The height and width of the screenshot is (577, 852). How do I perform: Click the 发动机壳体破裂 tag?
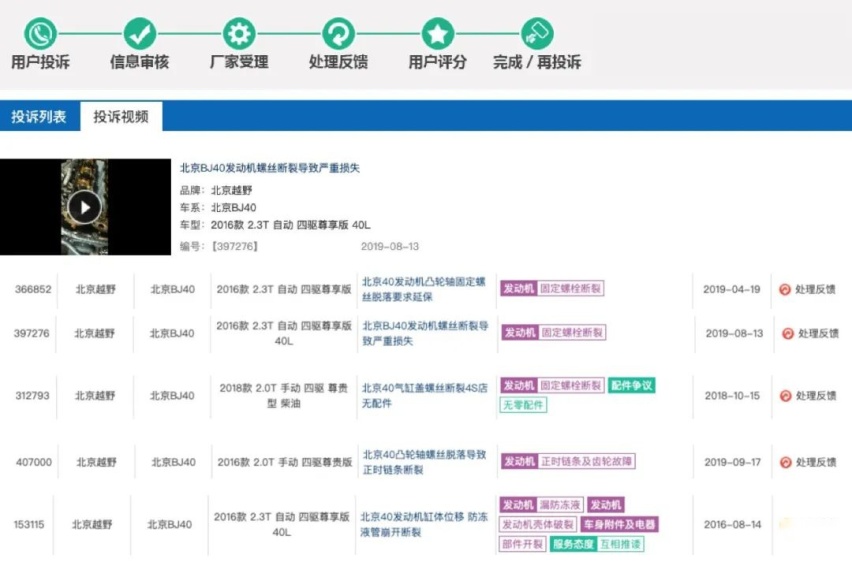[537, 525]
